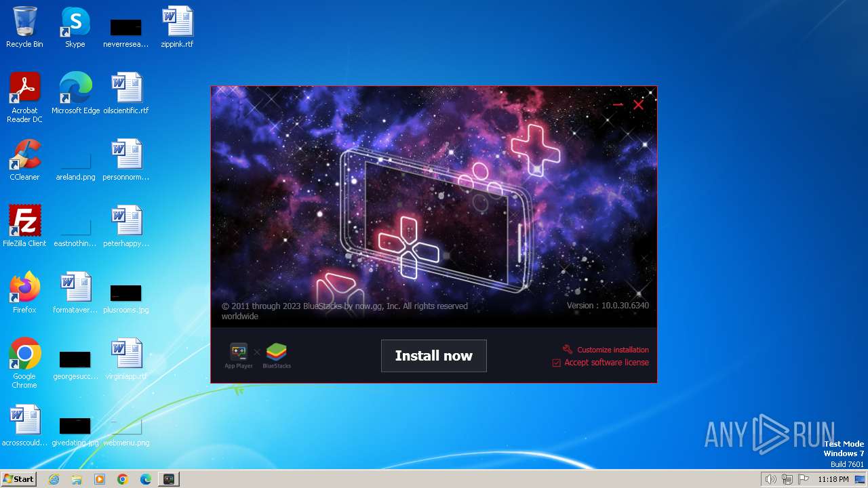This screenshot has height=488, width=868.
Task: Toggle Accept software license checkbox
Action: 557,363
